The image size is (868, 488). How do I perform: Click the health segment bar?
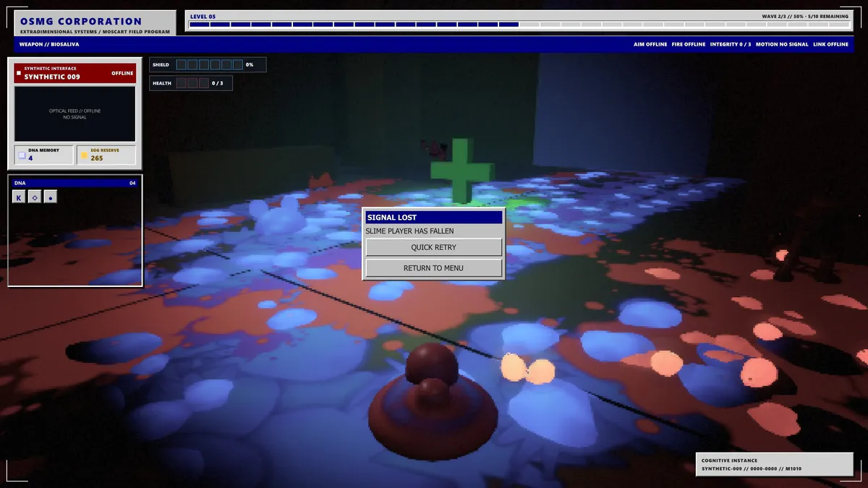click(192, 83)
